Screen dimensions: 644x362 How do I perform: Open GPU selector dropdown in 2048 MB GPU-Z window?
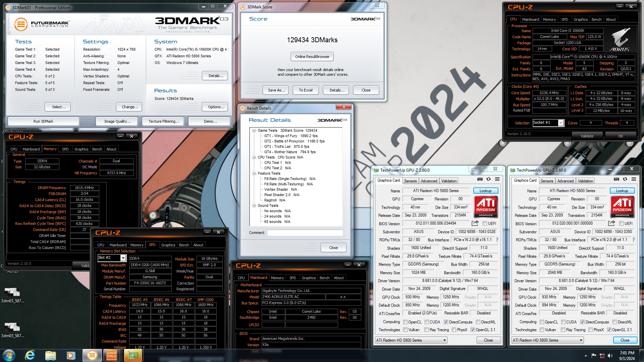(x=548, y=340)
